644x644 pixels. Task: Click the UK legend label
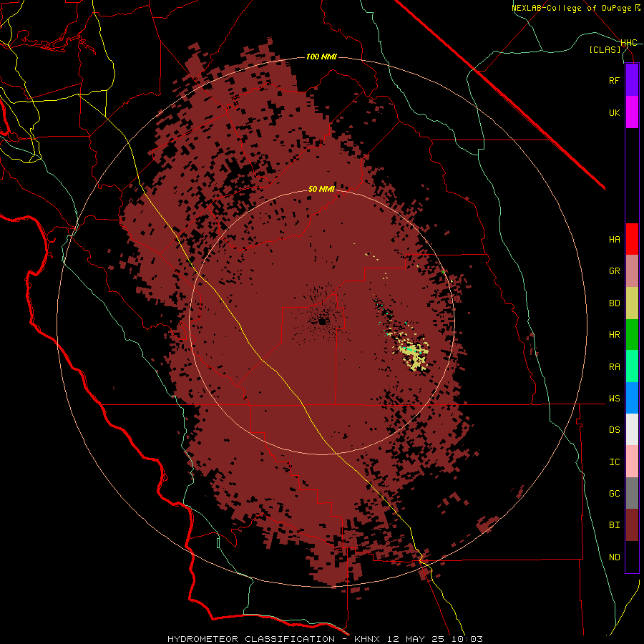[614, 112]
